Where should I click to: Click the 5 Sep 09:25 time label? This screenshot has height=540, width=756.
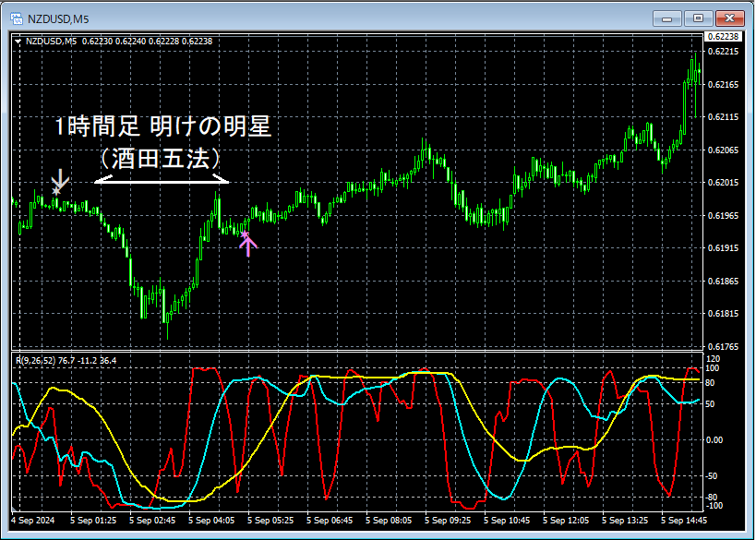448,521
